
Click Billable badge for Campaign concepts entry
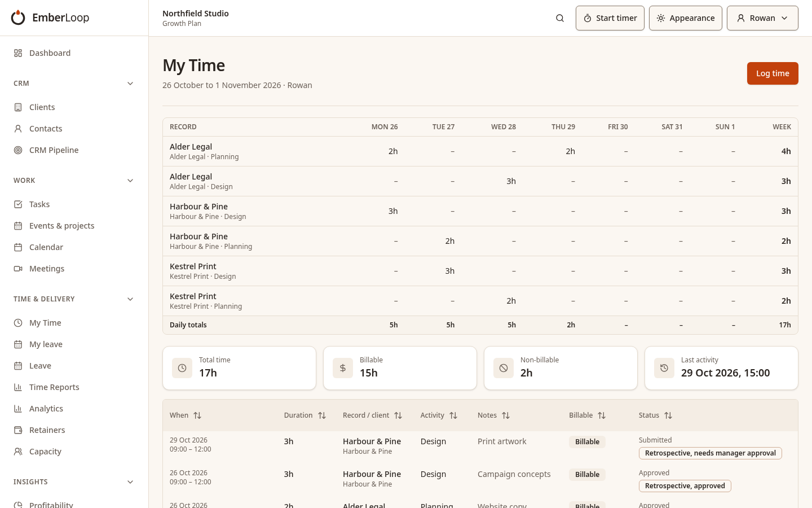tap(587, 475)
